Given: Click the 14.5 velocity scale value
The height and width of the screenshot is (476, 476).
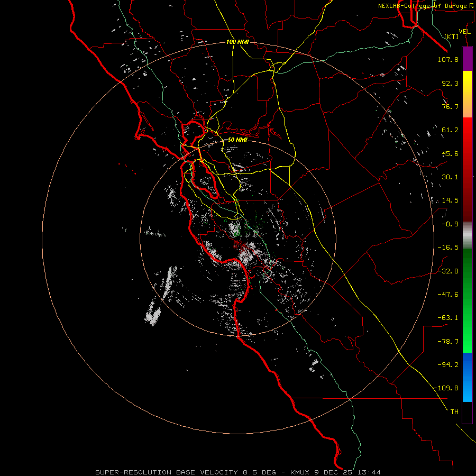Looking at the screenshot, I should [450, 200].
